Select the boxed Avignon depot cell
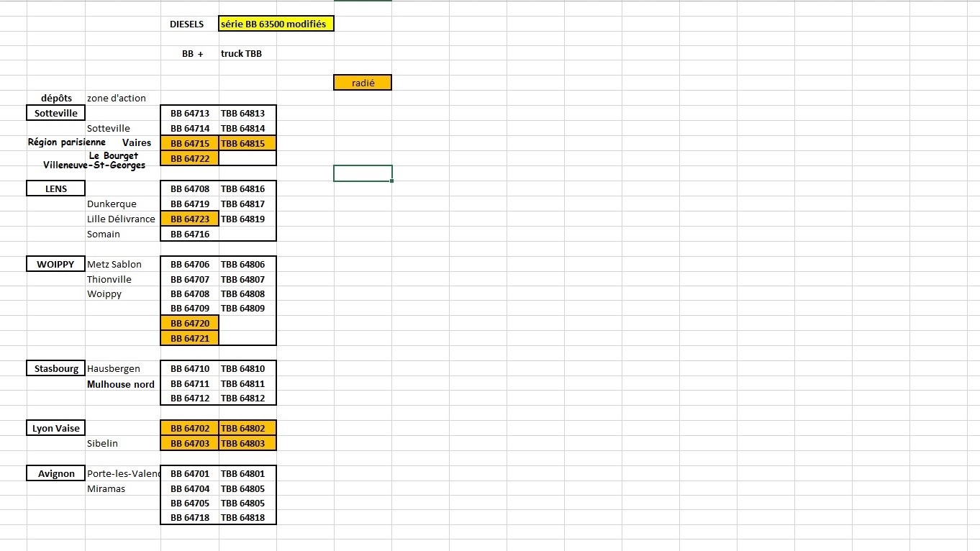The image size is (980, 551). [56, 473]
